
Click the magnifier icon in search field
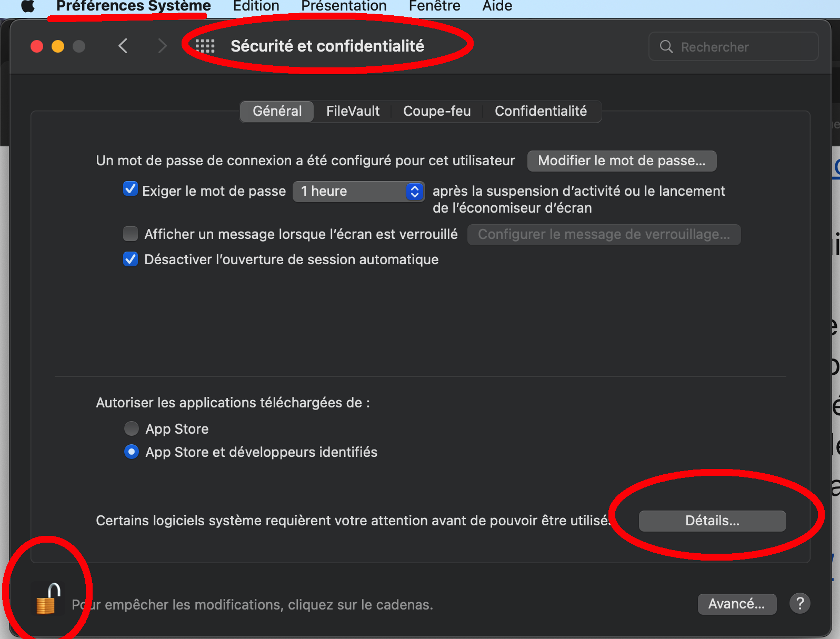(666, 47)
